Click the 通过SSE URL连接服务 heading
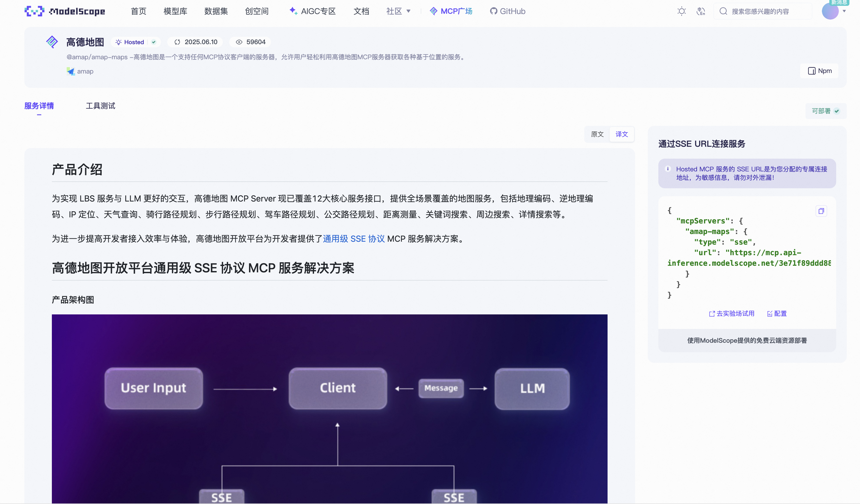 pos(702,144)
